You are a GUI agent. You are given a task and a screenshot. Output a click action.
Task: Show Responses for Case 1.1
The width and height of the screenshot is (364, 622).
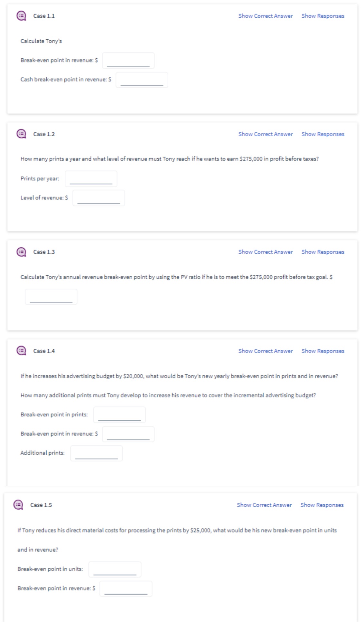click(x=322, y=16)
